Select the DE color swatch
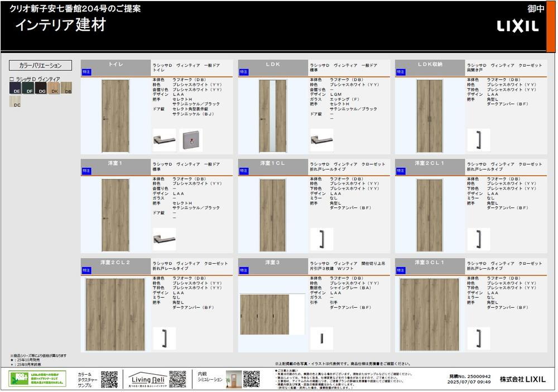 coord(15,88)
